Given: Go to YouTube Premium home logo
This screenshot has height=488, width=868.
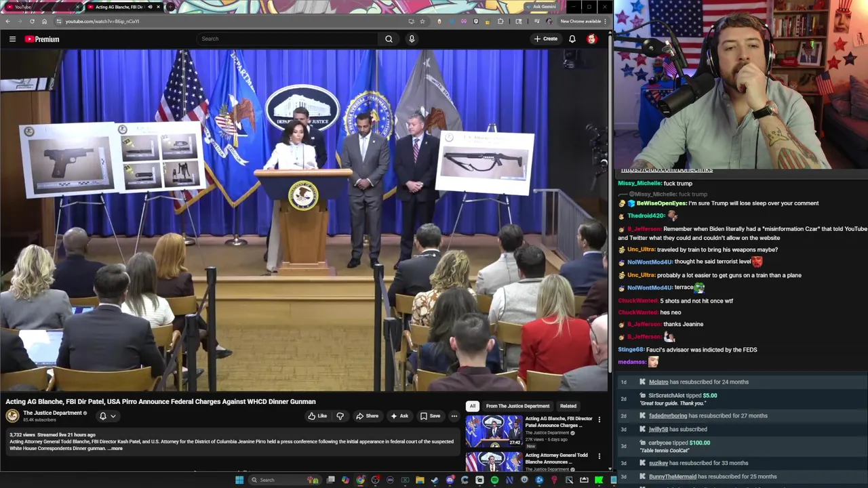Looking at the screenshot, I should pos(42,39).
